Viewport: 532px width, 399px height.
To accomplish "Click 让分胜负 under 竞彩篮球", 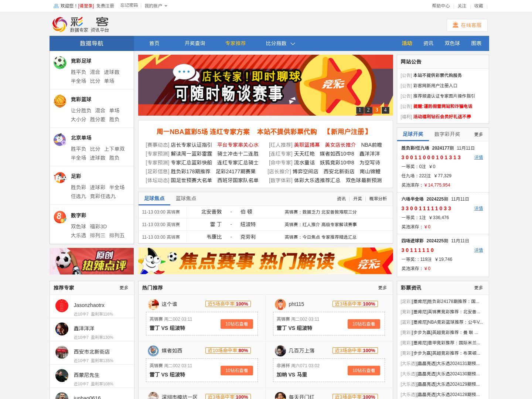I will (81, 110).
